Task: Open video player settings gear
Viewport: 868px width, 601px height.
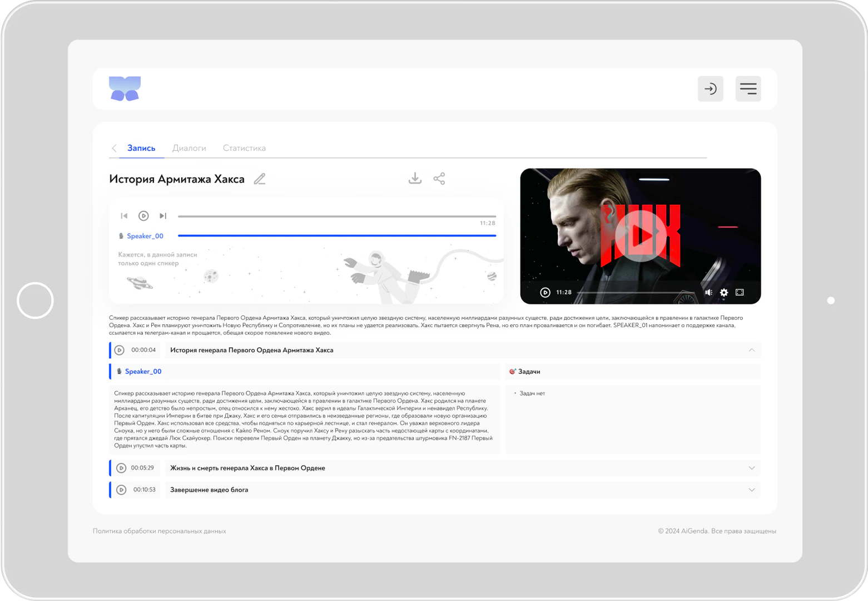Action: click(x=723, y=292)
